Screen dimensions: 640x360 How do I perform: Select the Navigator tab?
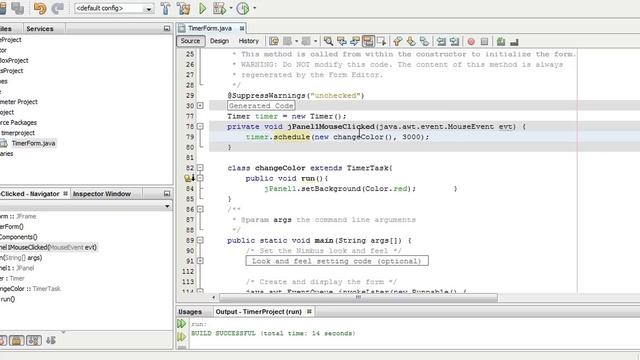[30, 194]
